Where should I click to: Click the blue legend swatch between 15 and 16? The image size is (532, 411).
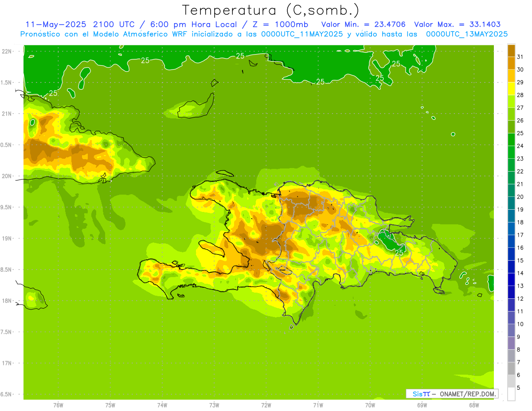(x=511, y=254)
